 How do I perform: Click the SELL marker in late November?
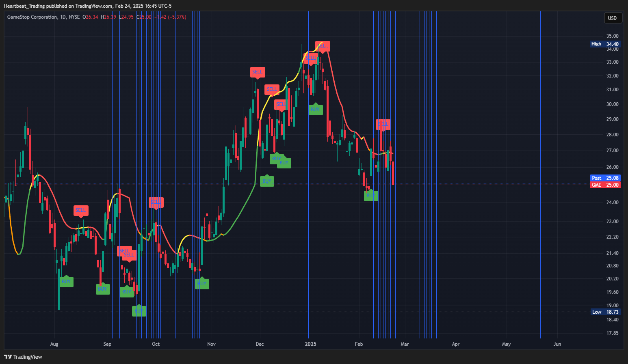click(x=258, y=72)
